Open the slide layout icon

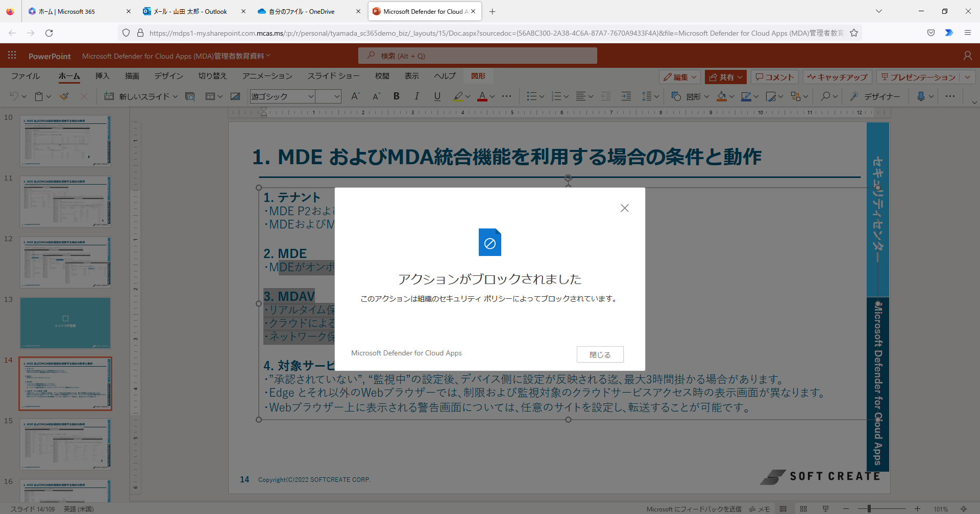point(210,96)
